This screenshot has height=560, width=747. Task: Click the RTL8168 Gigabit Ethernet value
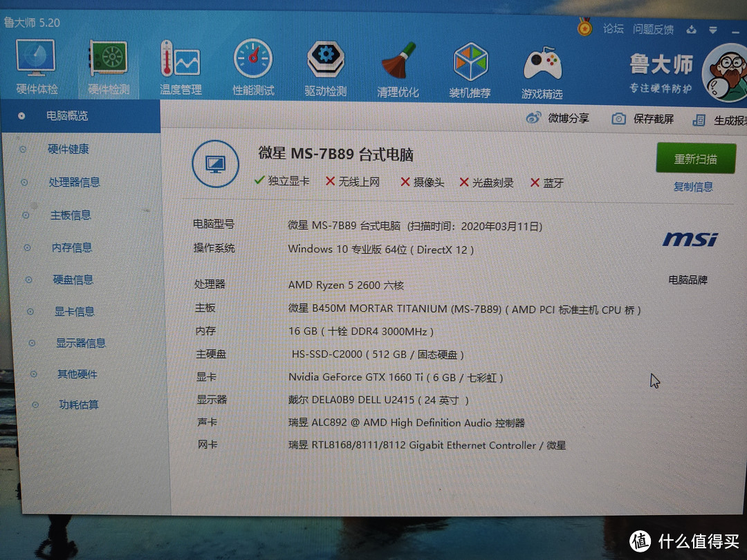pyautogui.click(x=427, y=445)
